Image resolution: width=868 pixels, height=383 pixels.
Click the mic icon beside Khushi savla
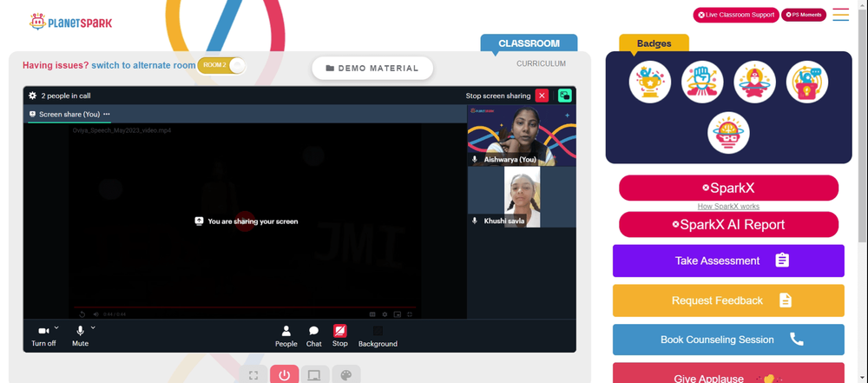(x=475, y=221)
